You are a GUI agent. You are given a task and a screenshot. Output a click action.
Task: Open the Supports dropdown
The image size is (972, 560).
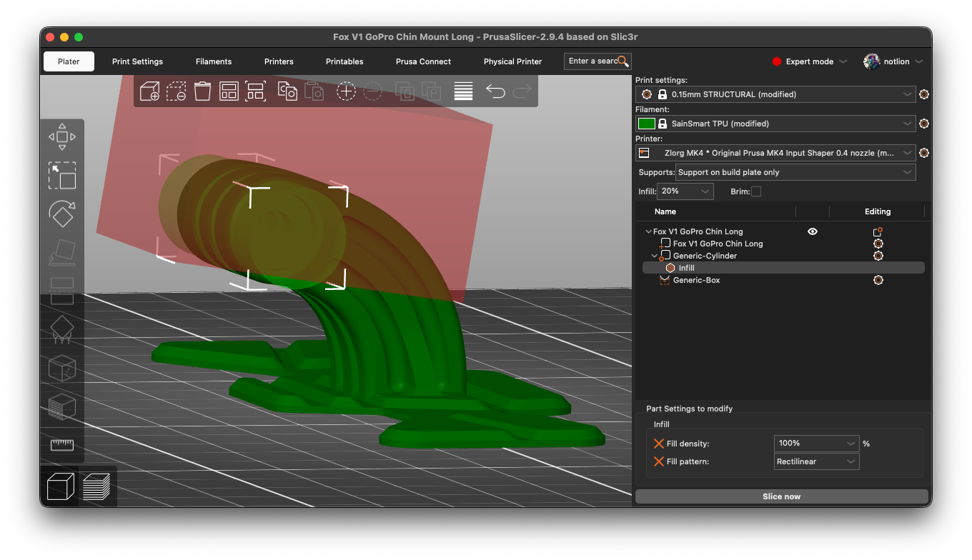pos(795,172)
